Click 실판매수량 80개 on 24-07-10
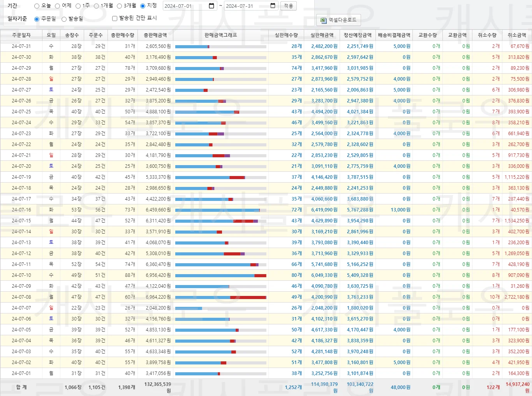 (297, 275)
